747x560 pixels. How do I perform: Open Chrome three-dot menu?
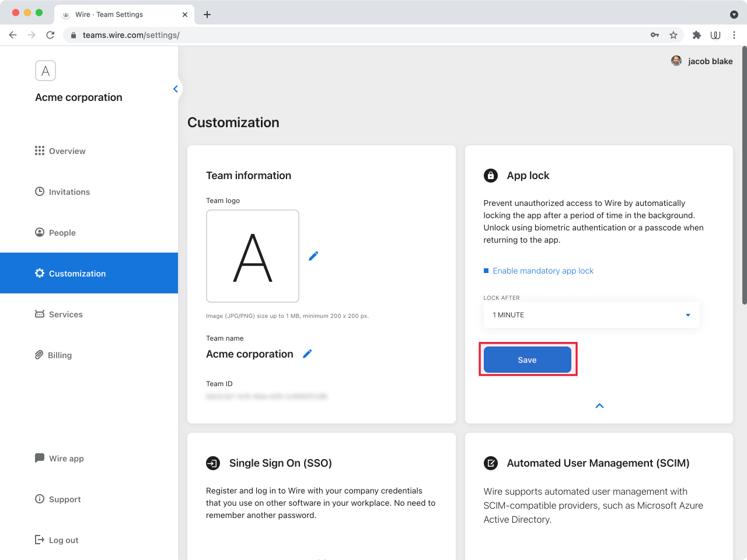(x=734, y=35)
